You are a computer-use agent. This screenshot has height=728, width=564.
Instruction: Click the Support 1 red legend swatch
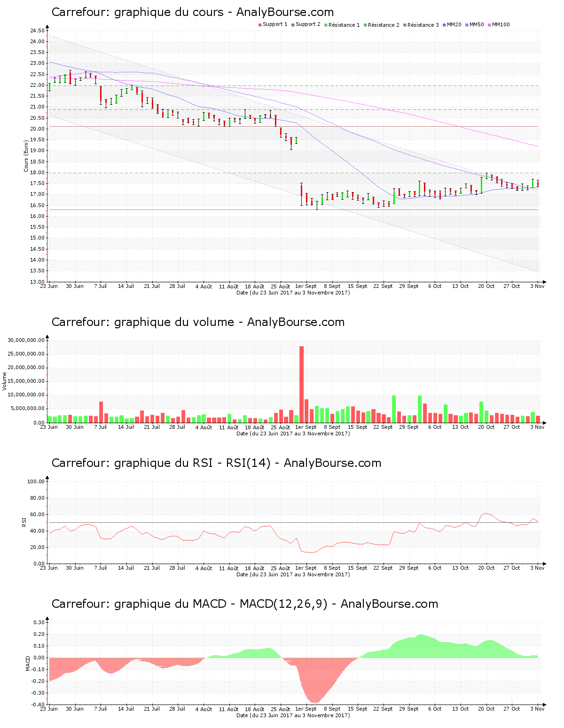tap(260, 25)
